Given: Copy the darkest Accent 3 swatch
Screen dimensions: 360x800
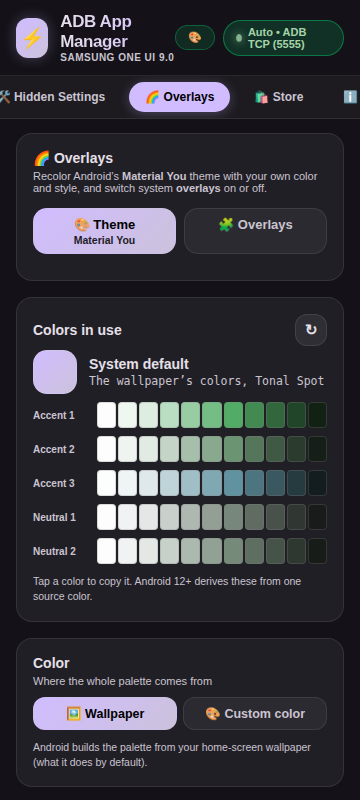Looking at the screenshot, I should pyautogui.click(x=318, y=483).
